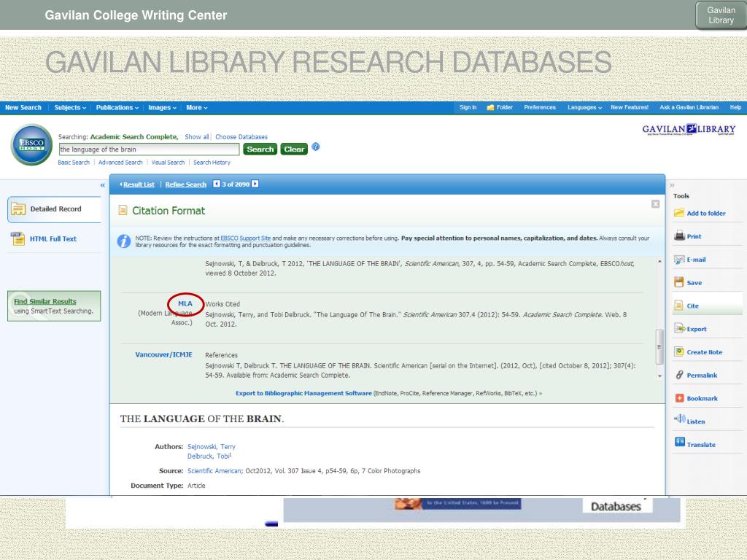
Task: Open the search help question-mark icon
Action: tap(316, 147)
